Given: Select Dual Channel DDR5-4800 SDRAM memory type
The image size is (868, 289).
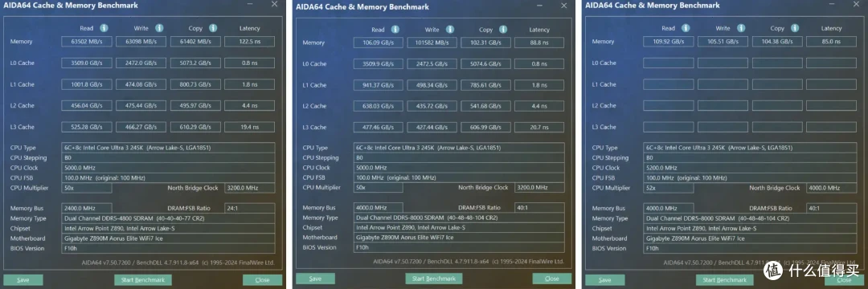Looking at the screenshot, I should pyautogui.click(x=168, y=218).
